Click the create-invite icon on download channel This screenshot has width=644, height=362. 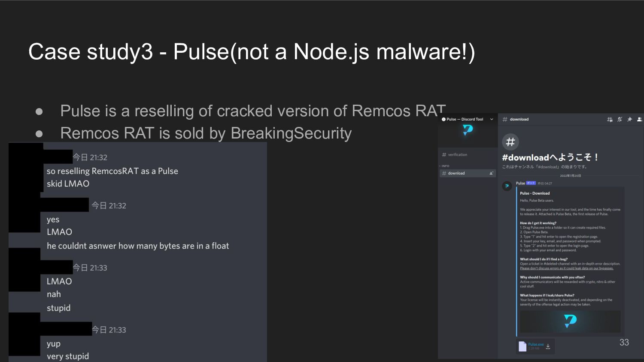pyautogui.click(x=491, y=173)
